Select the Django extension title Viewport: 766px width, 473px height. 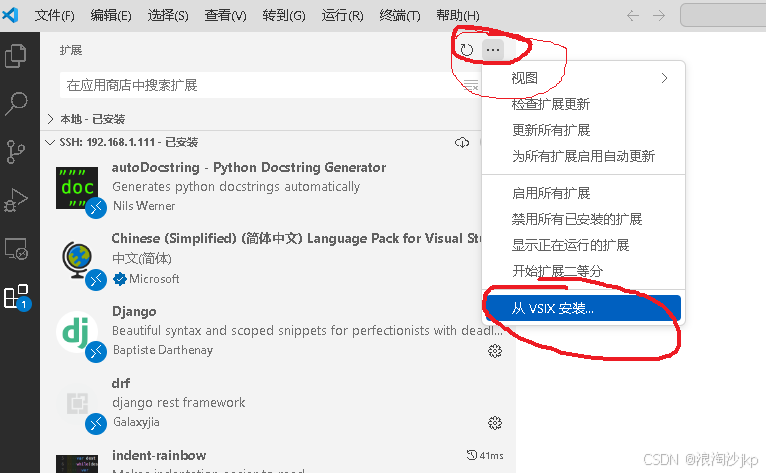[x=134, y=311]
